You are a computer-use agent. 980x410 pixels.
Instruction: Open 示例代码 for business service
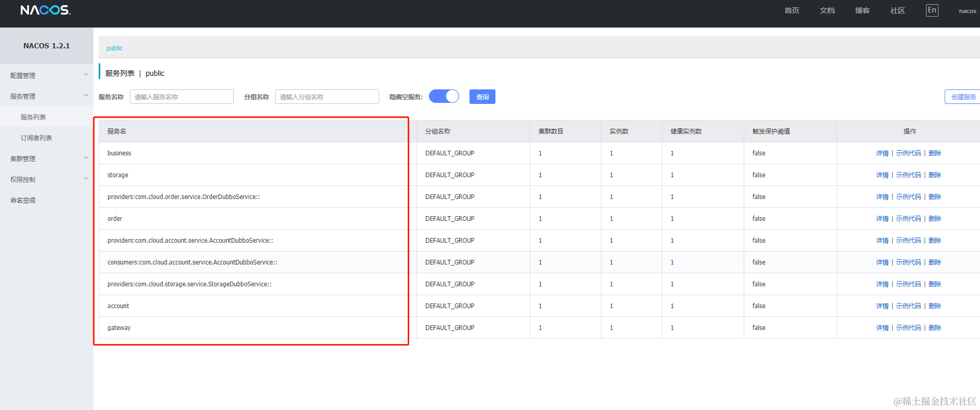pos(908,153)
